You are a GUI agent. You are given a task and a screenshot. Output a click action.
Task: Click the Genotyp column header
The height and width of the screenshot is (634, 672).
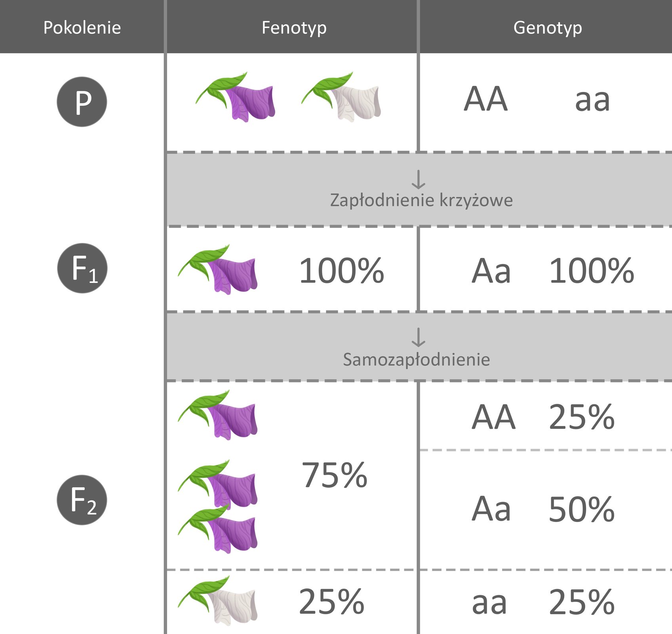point(548,27)
